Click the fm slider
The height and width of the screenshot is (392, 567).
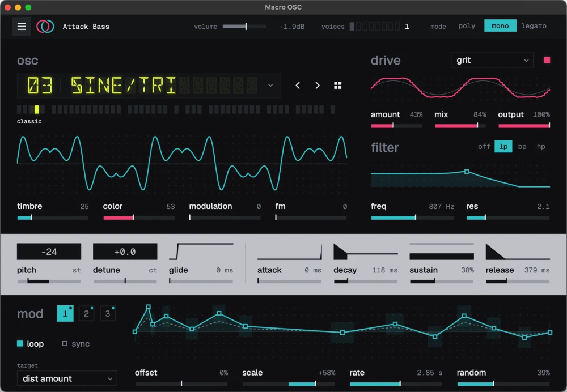coord(311,218)
